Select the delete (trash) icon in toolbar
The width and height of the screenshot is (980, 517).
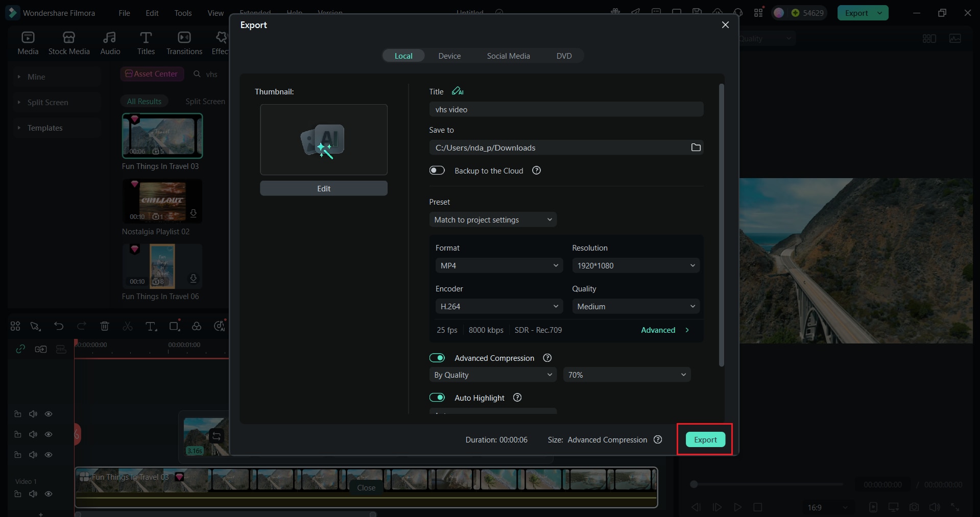click(104, 326)
